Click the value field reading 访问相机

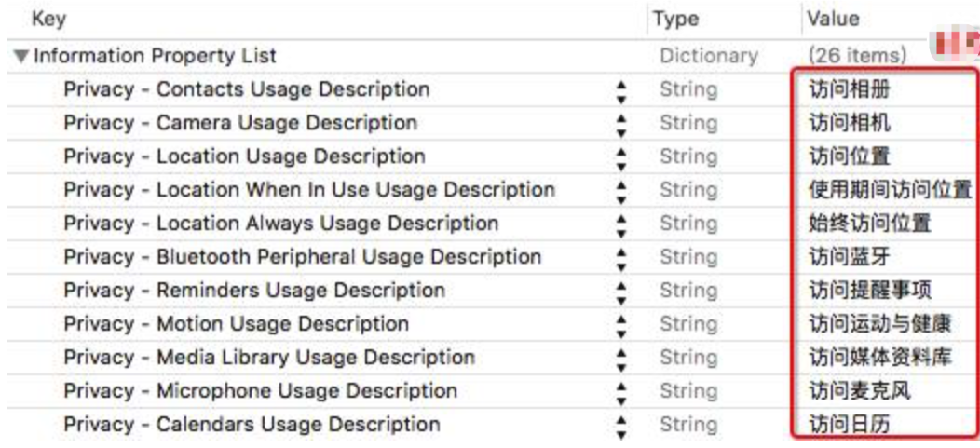[x=849, y=124]
